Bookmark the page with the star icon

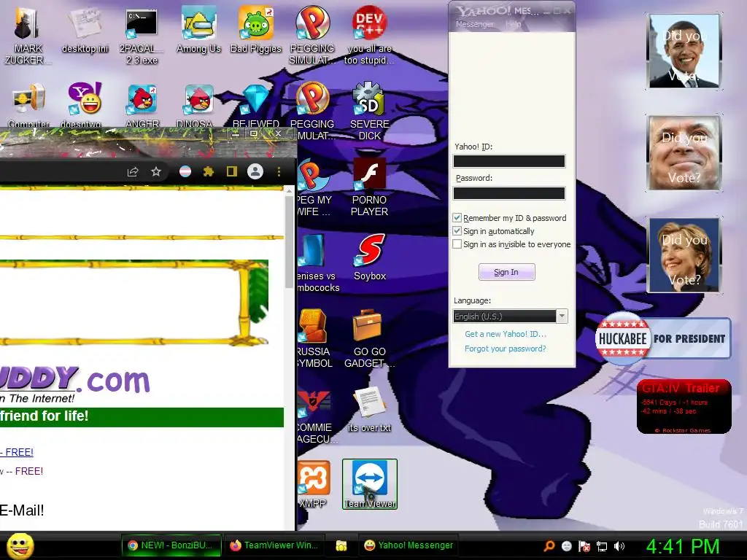coord(156,171)
